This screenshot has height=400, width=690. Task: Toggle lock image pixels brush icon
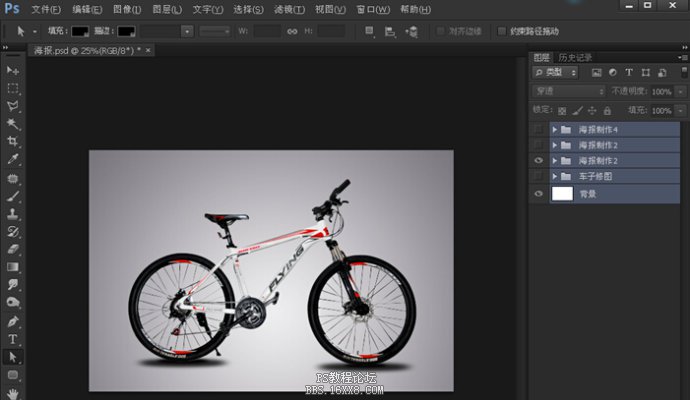[x=577, y=110]
